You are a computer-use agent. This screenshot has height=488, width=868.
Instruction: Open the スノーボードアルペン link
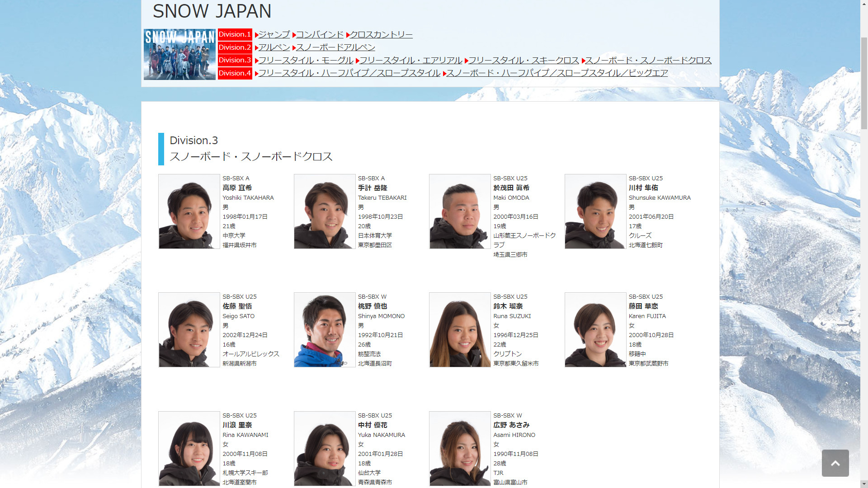pos(335,47)
